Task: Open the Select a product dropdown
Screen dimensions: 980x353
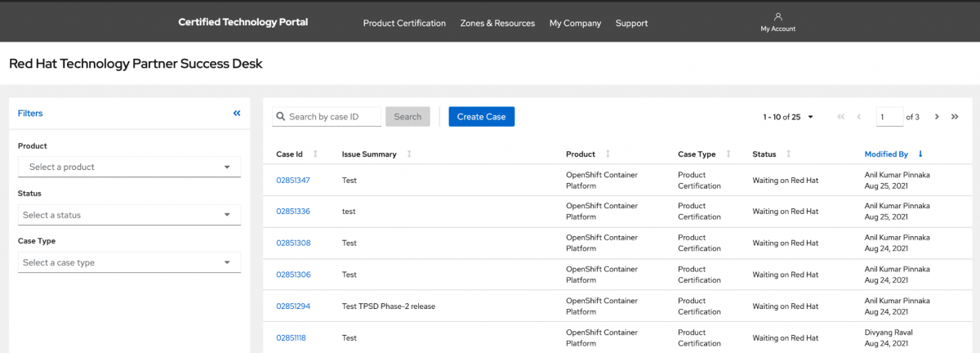Action: [x=129, y=167]
